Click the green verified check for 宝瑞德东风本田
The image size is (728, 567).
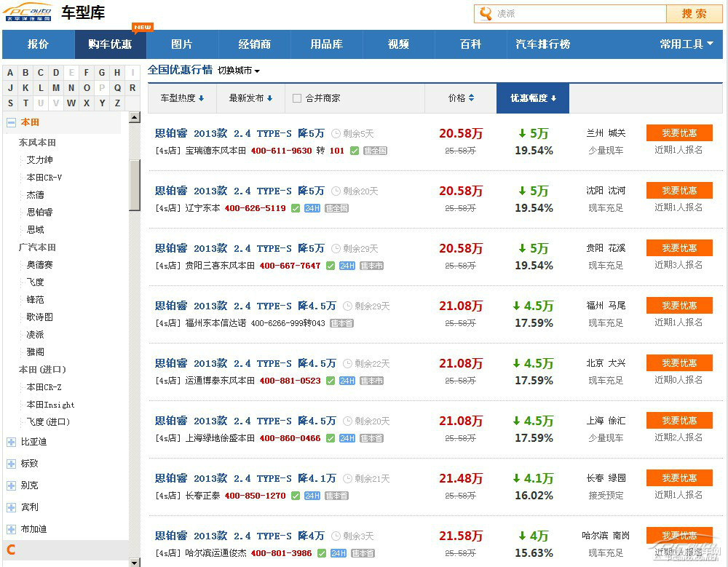click(x=355, y=151)
